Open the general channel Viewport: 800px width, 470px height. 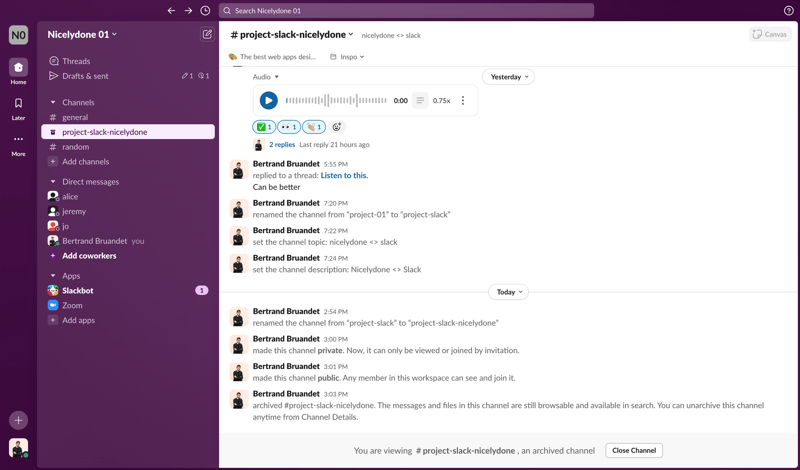[128, 117]
